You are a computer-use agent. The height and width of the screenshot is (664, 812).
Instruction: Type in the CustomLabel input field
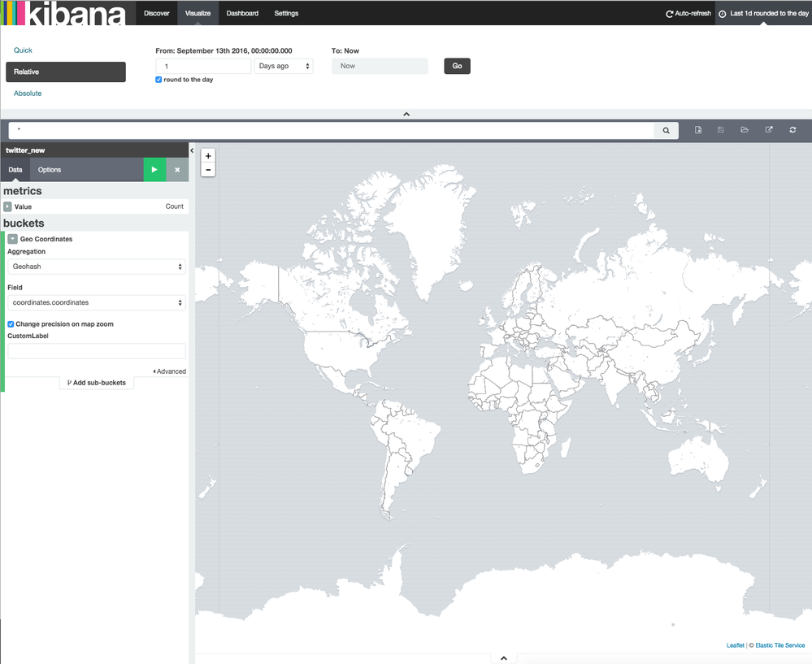[96, 350]
